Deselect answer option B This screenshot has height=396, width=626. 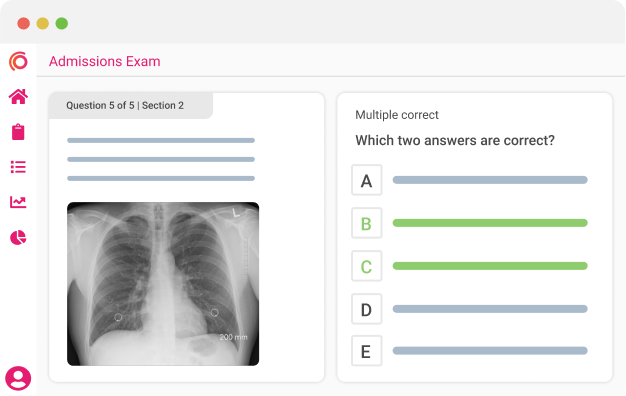[366, 223]
